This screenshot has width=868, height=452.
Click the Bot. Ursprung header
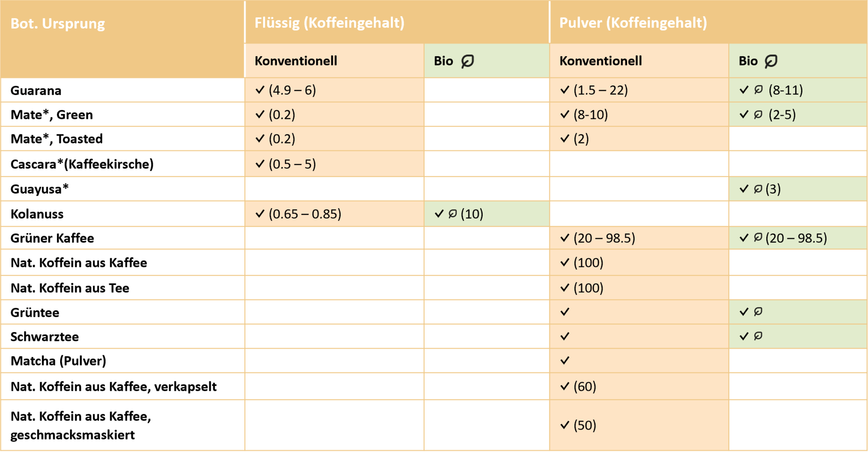[57, 24]
